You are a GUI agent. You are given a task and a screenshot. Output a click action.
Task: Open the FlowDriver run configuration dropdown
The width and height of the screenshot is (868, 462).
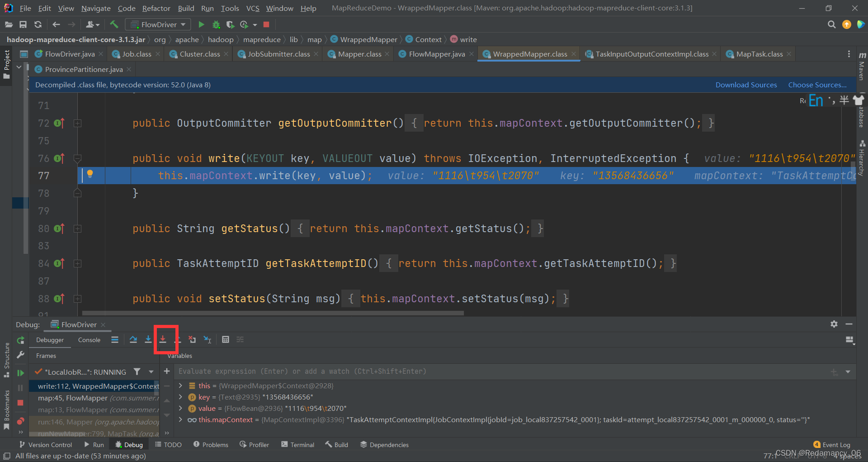coord(158,24)
